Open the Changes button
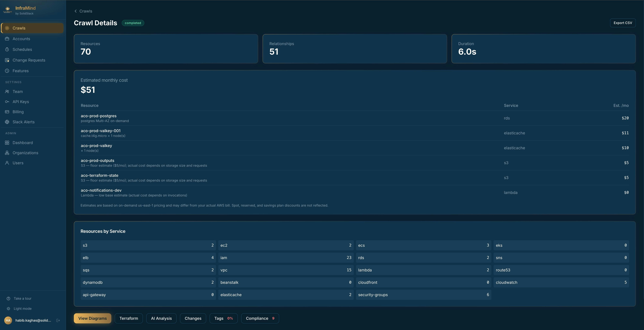The image size is (644, 330). (x=193, y=319)
